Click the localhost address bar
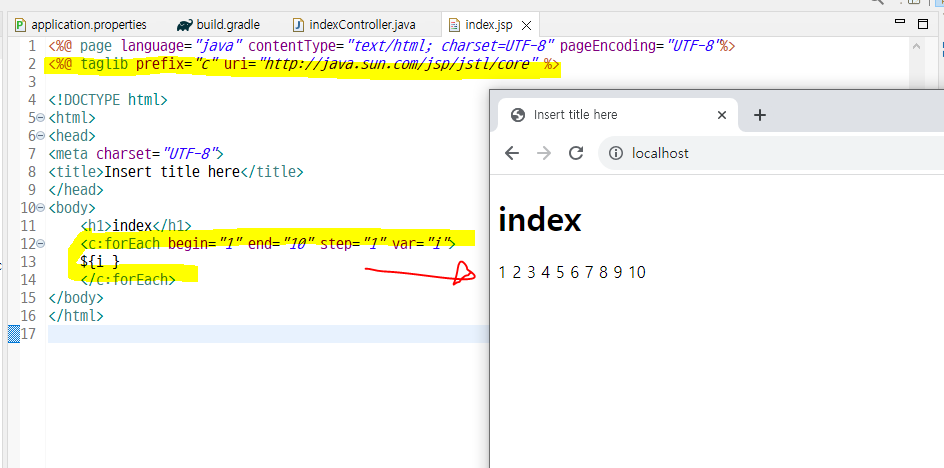This screenshot has height=468, width=944. coord(771,153)
